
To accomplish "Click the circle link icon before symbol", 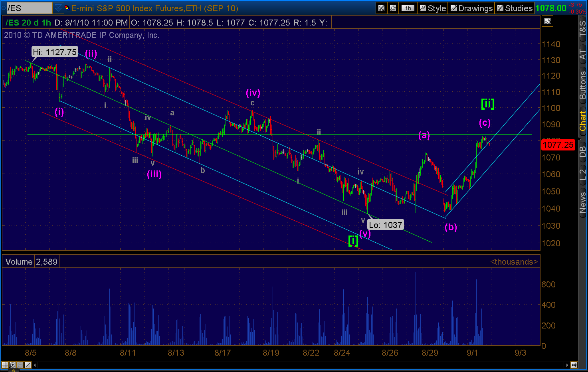I will pyautogui.click(x=4, y=8).
